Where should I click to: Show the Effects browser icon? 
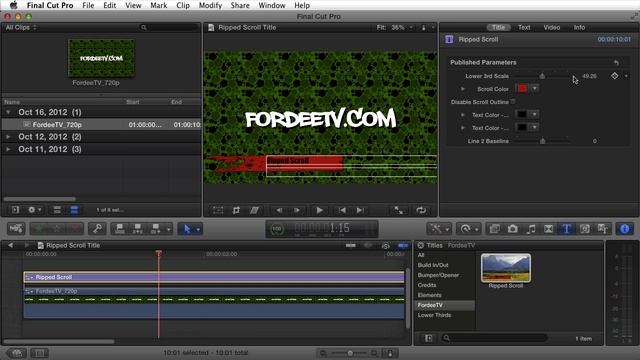[x=494, y=229]
